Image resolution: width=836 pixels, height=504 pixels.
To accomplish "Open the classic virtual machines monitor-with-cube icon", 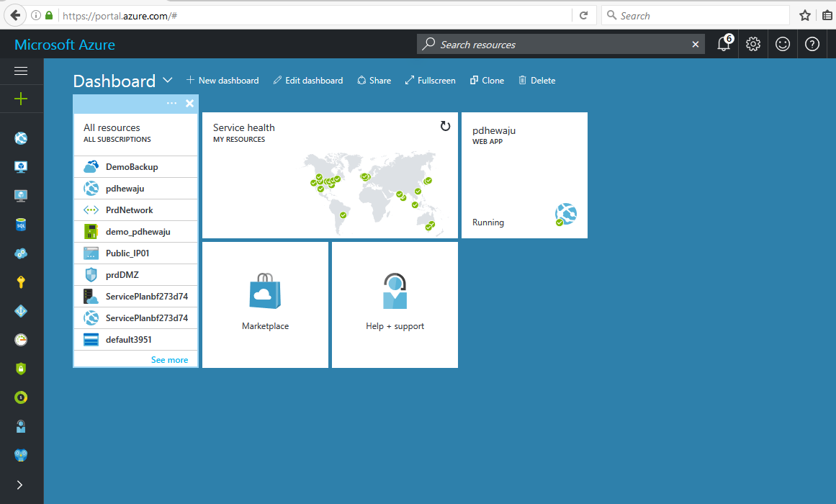I will 21,167.
